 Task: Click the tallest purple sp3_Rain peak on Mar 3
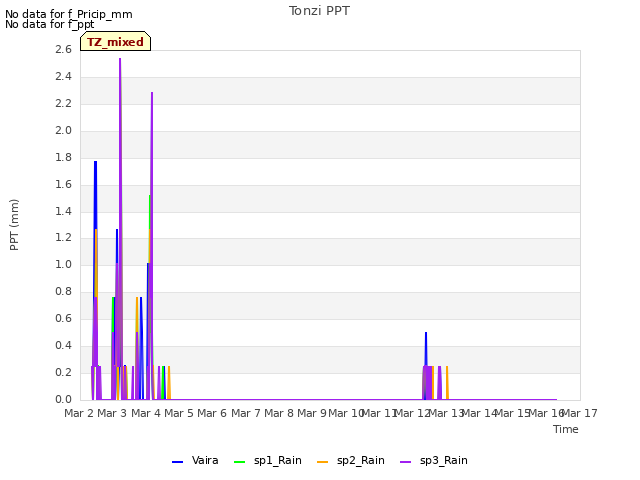click(x=120, y=60)
